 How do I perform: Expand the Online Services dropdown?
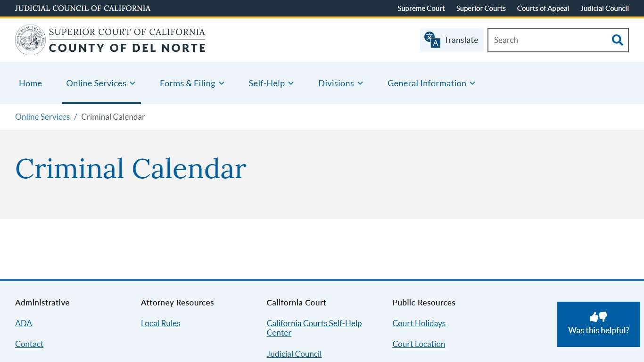click(100, 83)
